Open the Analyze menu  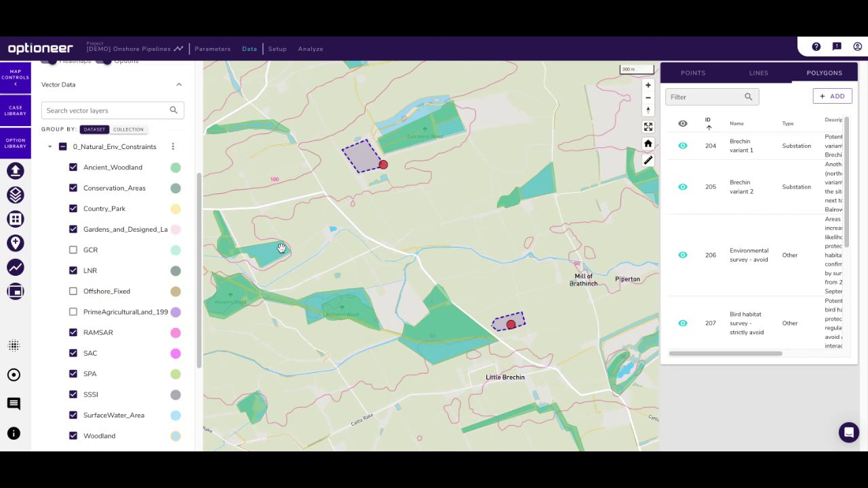tap(311, 49)
